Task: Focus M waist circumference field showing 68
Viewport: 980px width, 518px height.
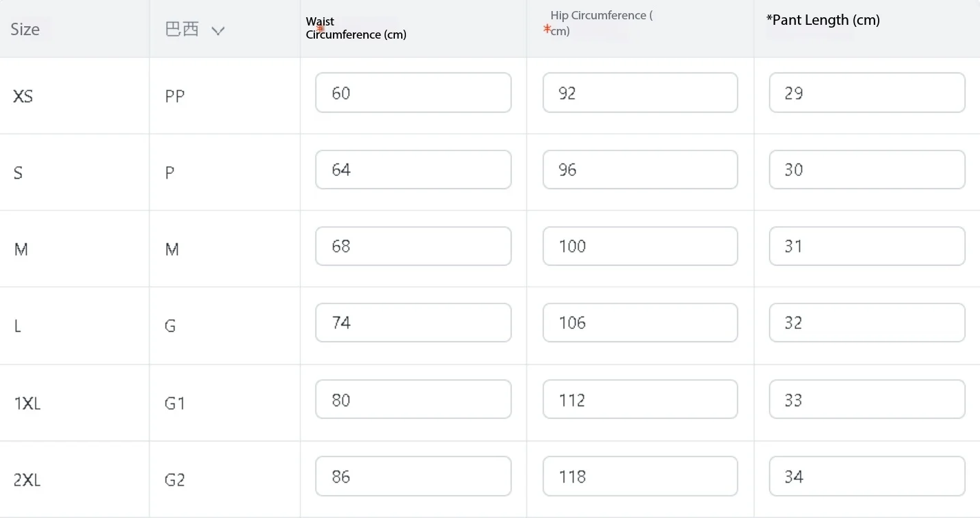Action: click(x=414, y=246)
